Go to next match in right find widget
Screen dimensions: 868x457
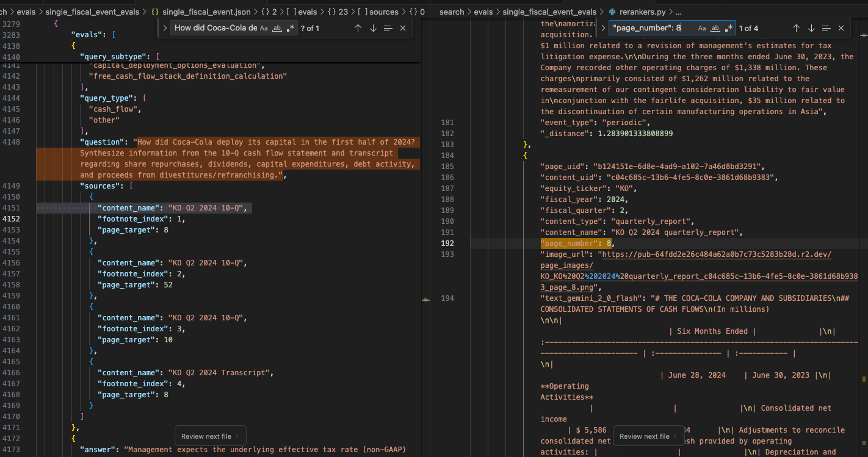point(811,28)
